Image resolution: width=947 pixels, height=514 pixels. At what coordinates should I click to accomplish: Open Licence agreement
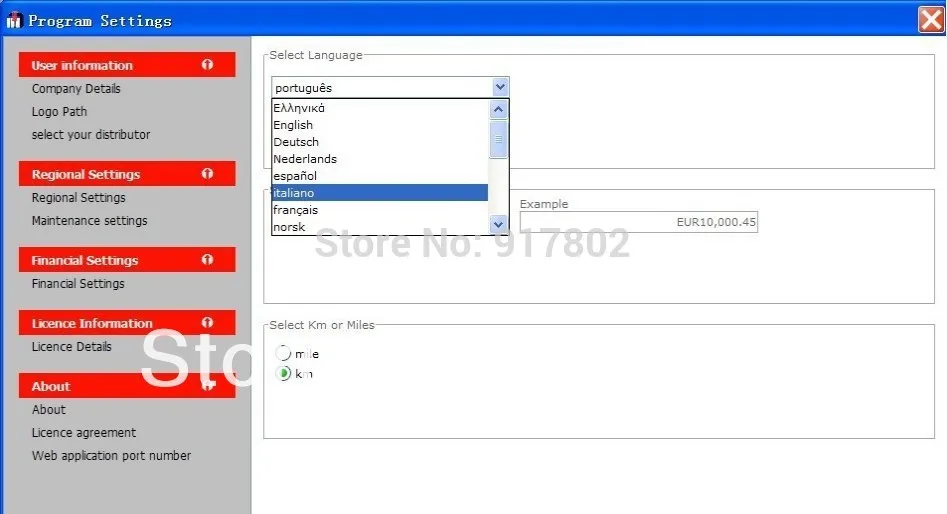pos(84,432)
